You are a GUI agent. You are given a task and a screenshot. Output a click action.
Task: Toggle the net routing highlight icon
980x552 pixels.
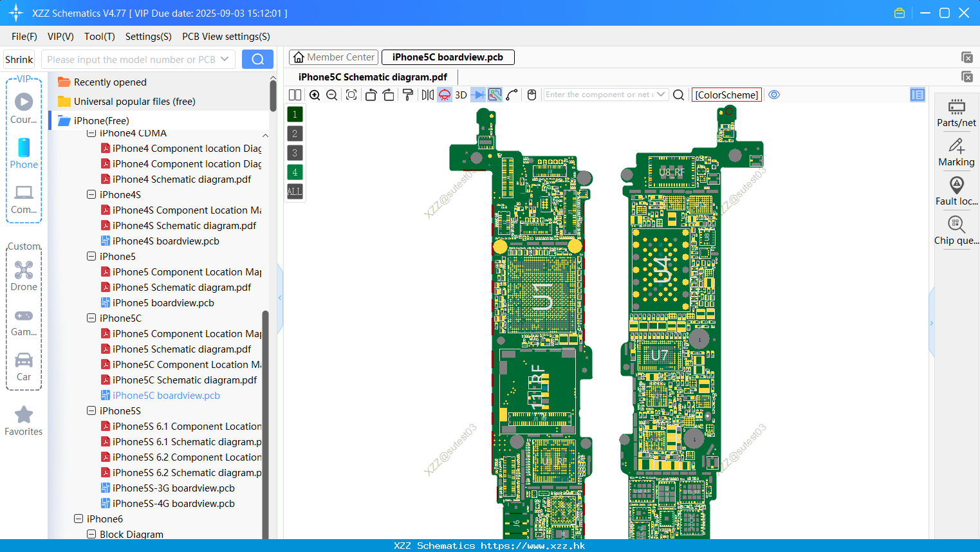click(495, 95)
